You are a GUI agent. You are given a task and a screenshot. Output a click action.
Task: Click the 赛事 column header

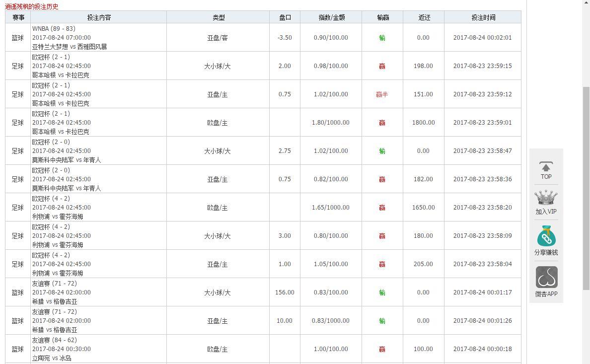(x=18, y=17)
